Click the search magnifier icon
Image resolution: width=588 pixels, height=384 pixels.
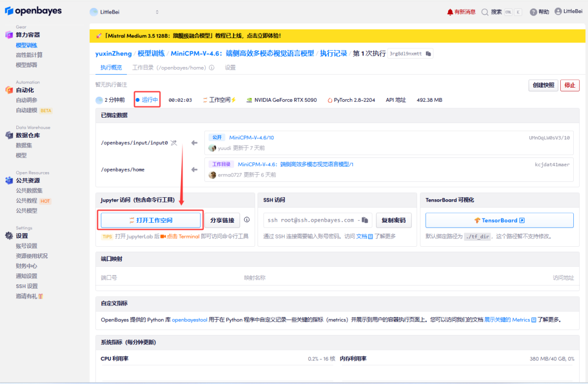coord(485,12)
